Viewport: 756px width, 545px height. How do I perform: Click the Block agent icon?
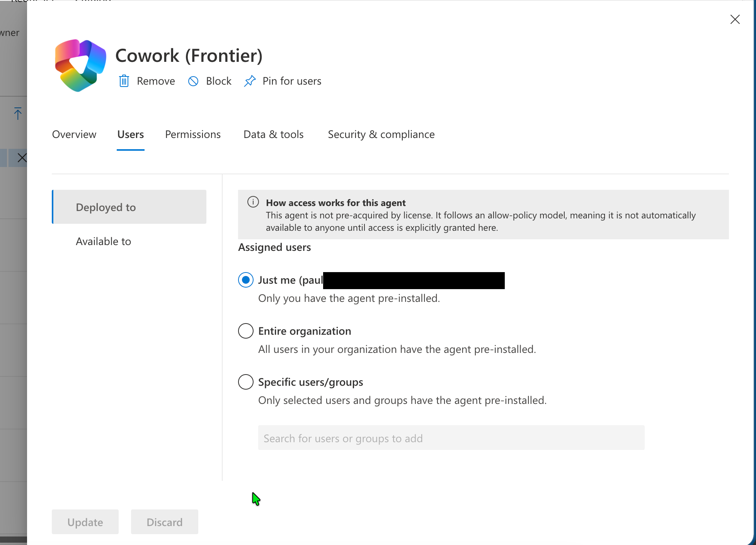pyautogui.click(x=194, y=81)
